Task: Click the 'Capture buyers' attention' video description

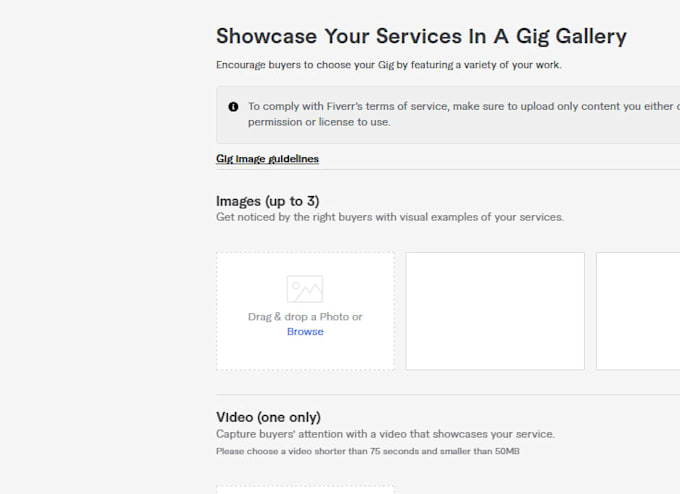Action: pyautogui.click(x=385, y=434)
